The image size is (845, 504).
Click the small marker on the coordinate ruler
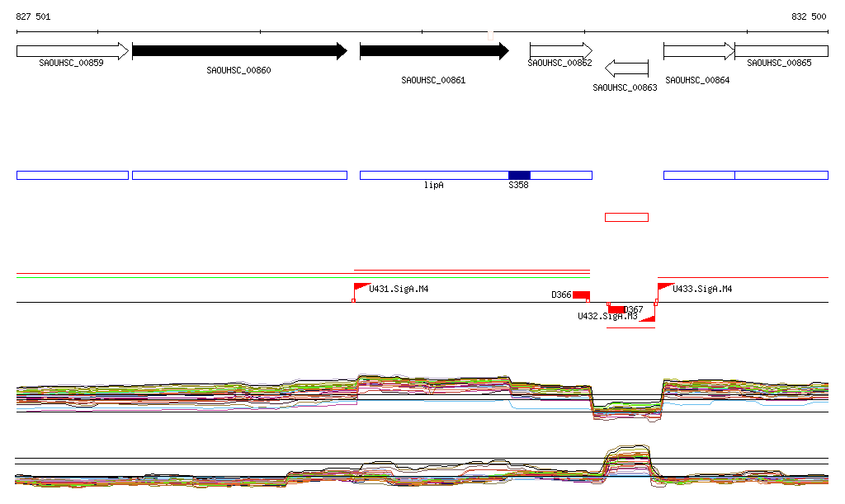coord(490,35)
